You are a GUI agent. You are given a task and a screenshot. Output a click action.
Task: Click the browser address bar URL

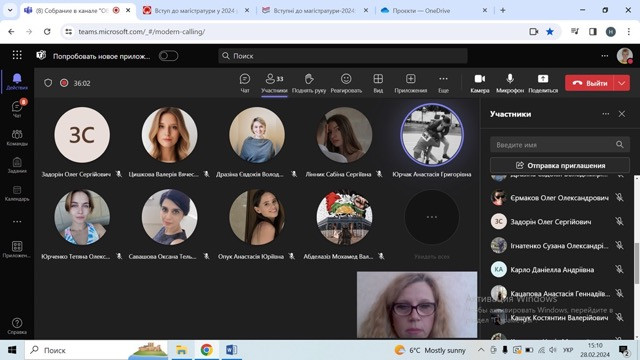point(142,31)
